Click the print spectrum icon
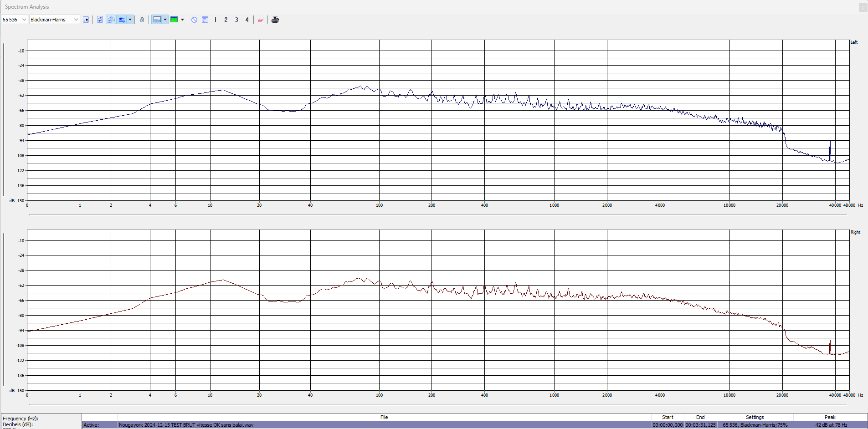The image size is (868, 429). [275, 20]
